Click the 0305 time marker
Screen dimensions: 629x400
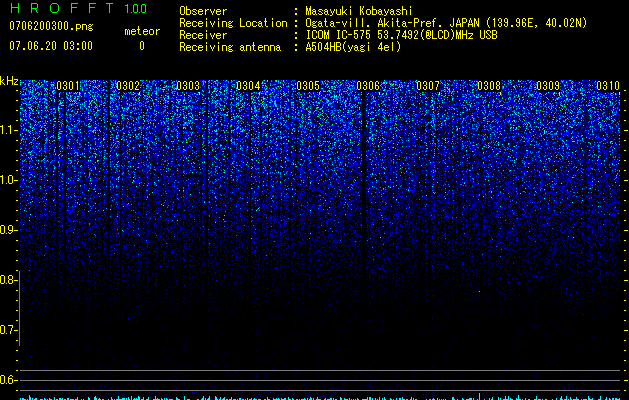(x=308, y=86)
